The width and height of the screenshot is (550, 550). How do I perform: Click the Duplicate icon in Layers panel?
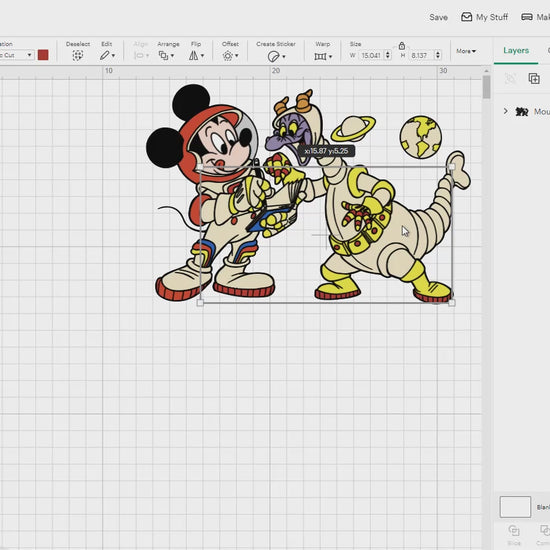pyautogui.click(x=534, y=79)
